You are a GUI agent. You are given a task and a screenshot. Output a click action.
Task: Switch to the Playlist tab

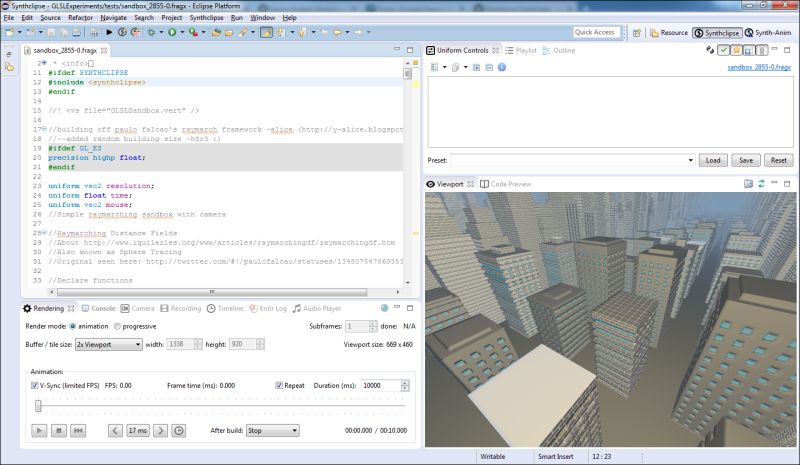521,51
